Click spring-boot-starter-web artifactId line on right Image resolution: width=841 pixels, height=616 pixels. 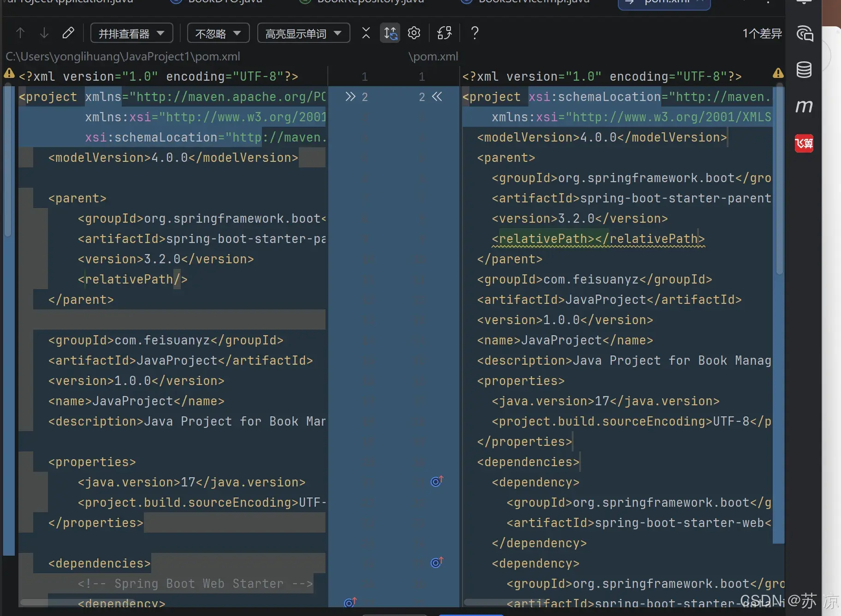pos(639,523)
